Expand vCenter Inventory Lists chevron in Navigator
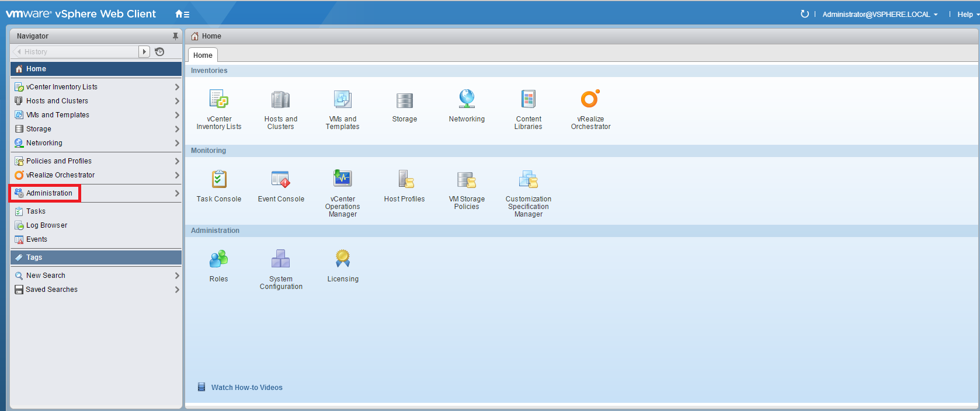 point(177,87)
